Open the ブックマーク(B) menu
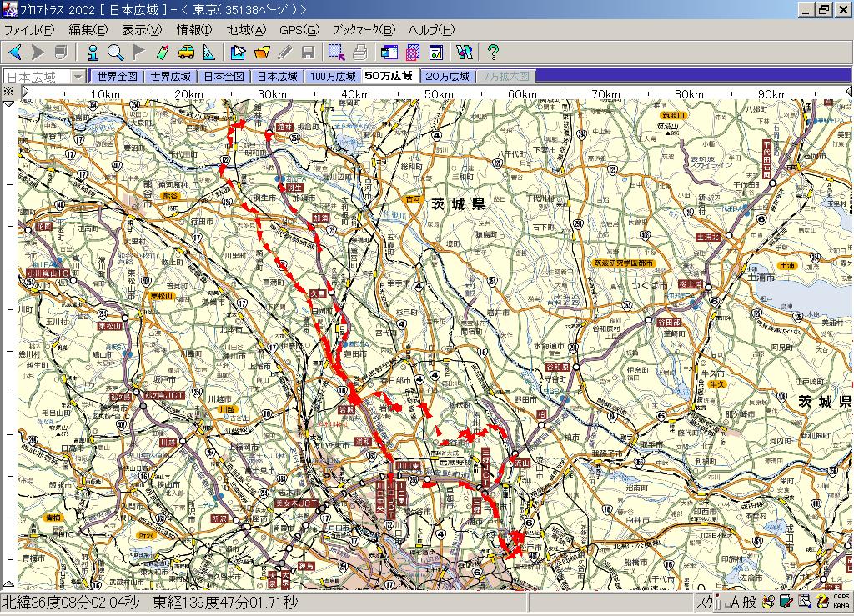 [x=364, y=30]
